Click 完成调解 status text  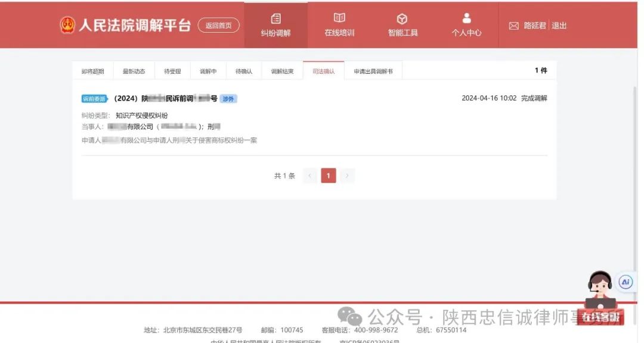tap(534, 98)
